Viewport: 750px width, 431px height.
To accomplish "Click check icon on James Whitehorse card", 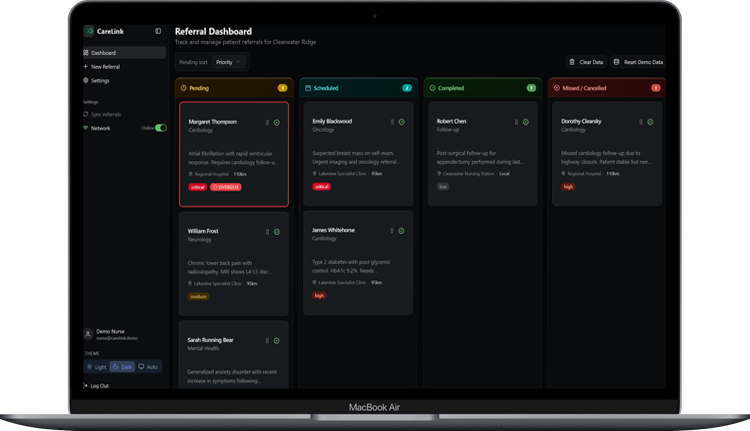I will [401, 231].
